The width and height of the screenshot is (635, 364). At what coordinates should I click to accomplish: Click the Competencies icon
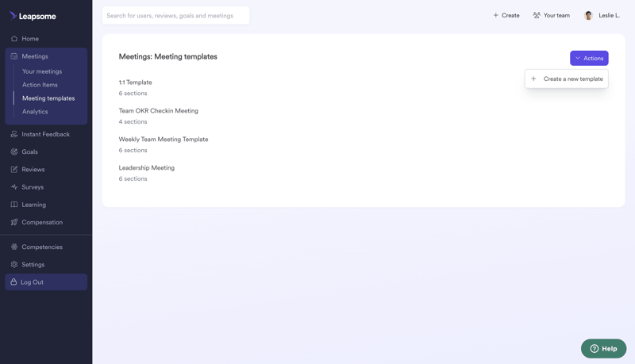14,247
